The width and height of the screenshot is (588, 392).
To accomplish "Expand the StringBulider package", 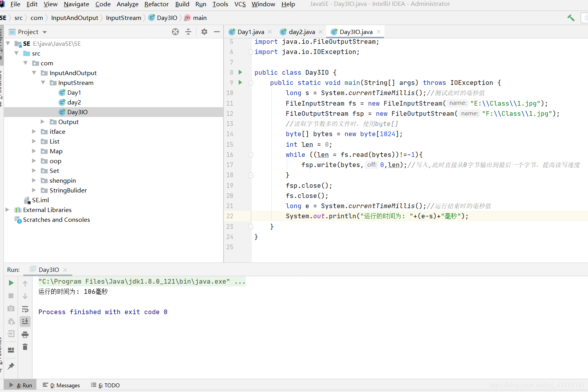I will click(34, 190).
